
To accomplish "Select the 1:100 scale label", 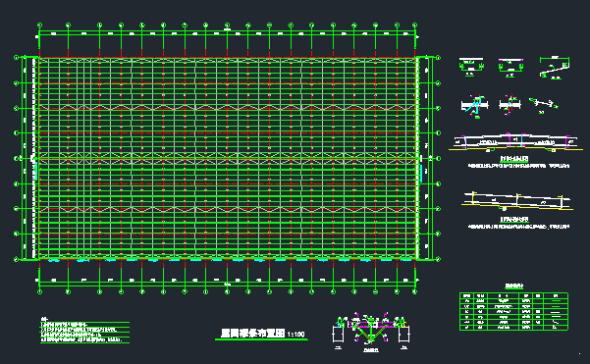I will [295, 334].
